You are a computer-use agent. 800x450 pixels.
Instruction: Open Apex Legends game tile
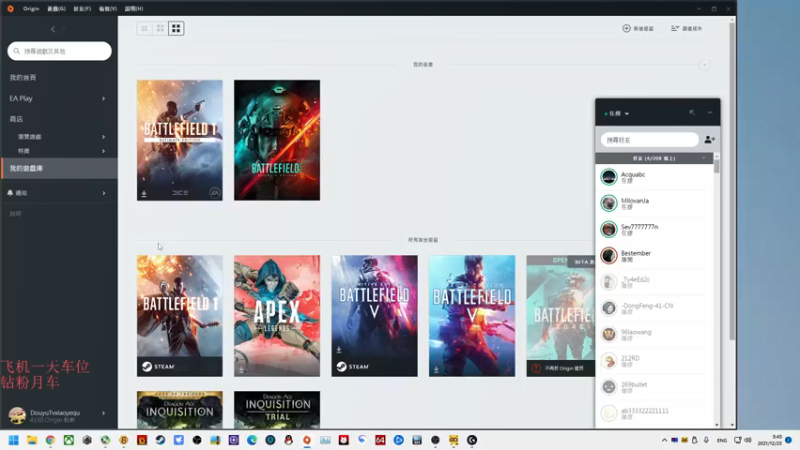(277, 316)
